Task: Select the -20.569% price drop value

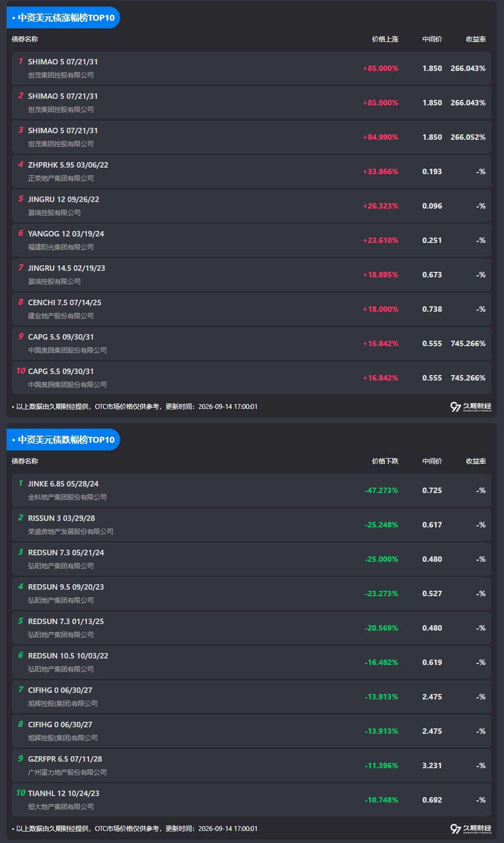Action: tap(382, 628)
